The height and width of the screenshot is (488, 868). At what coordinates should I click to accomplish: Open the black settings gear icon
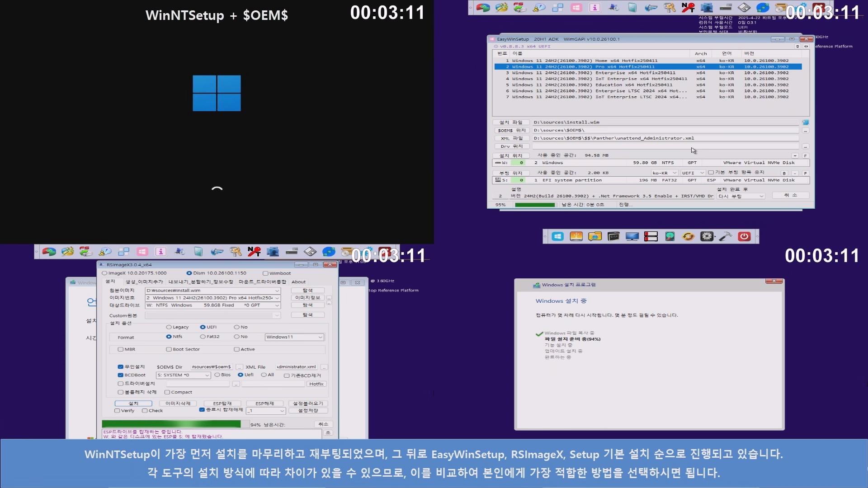[707, 236]
